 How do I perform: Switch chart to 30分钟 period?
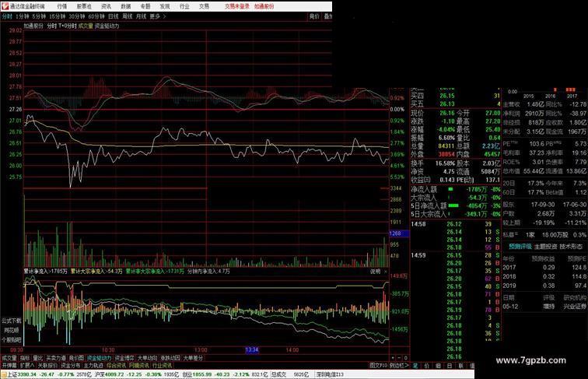click(x=77, y=16)
